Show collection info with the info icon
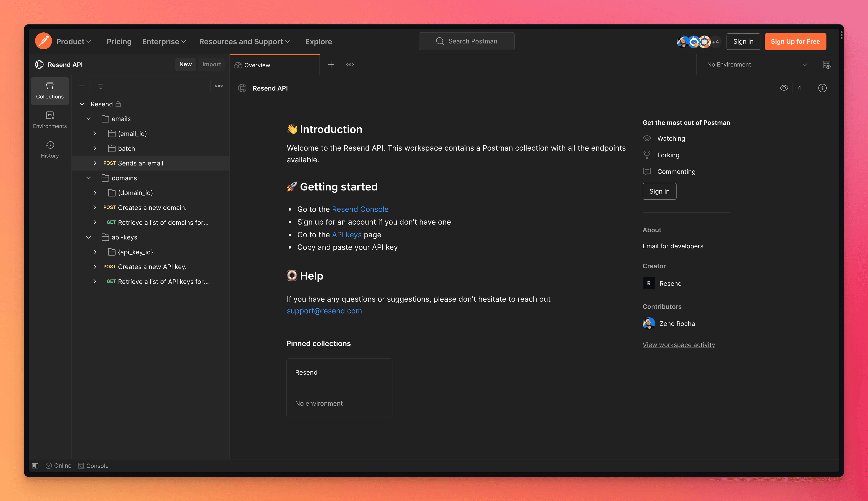868x501 pixels. tap(822, 88)
